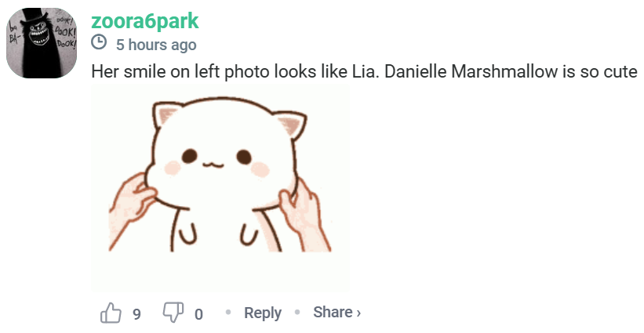Click the '5 hours ago' timestamp
The image size is (644, 333).
coord(156,45)
